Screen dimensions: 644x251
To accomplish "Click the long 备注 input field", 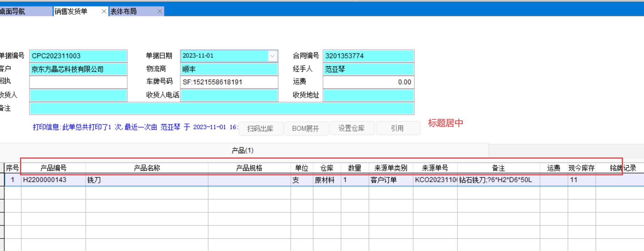I will point(222,108).
